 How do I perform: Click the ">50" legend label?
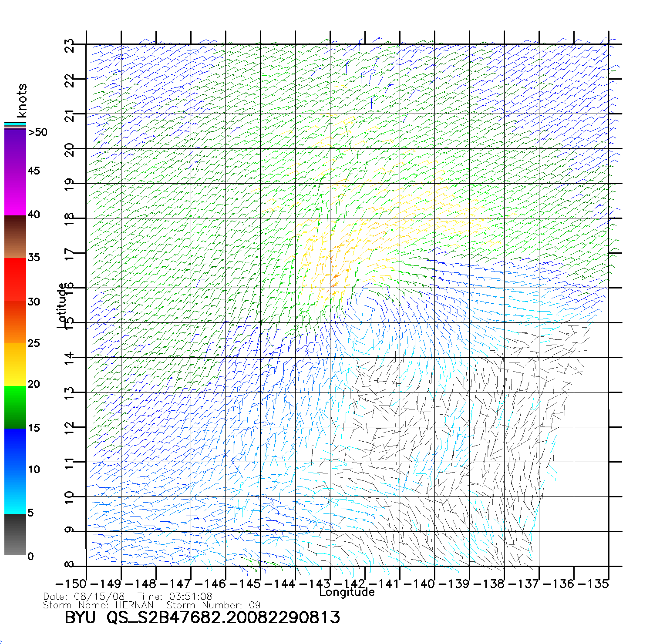(x=37, y=132)
